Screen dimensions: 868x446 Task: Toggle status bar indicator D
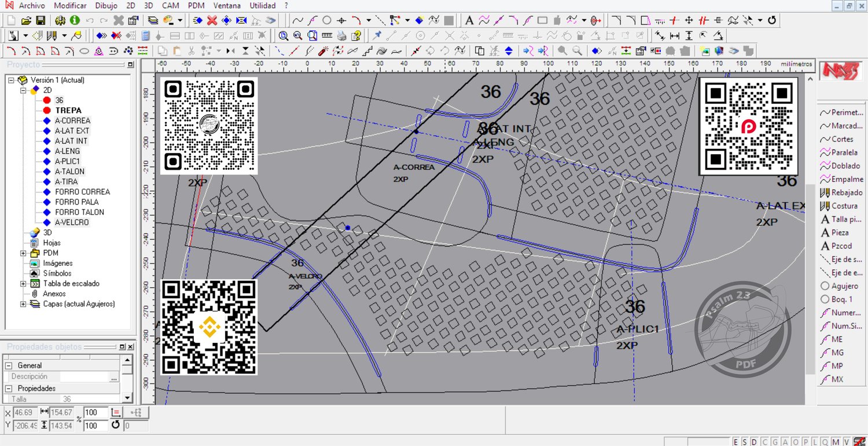click(755, 442)
